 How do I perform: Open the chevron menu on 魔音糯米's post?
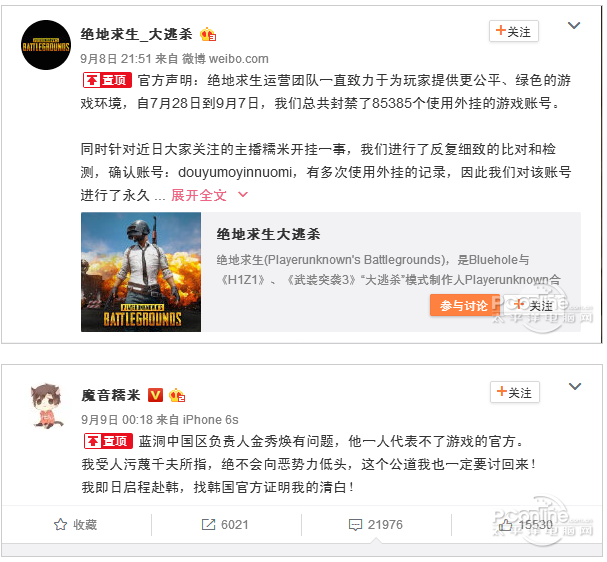click(x=575, y=386)
